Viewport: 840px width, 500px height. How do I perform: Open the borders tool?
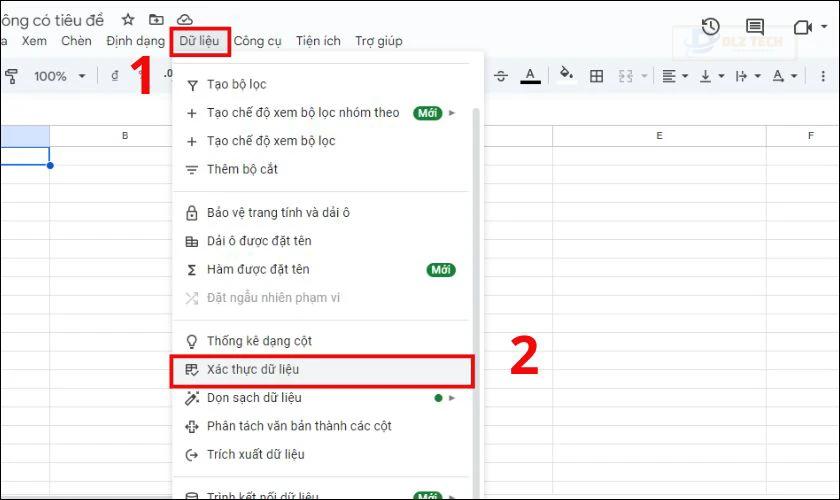pyautogui.click(x=596, y=76)
